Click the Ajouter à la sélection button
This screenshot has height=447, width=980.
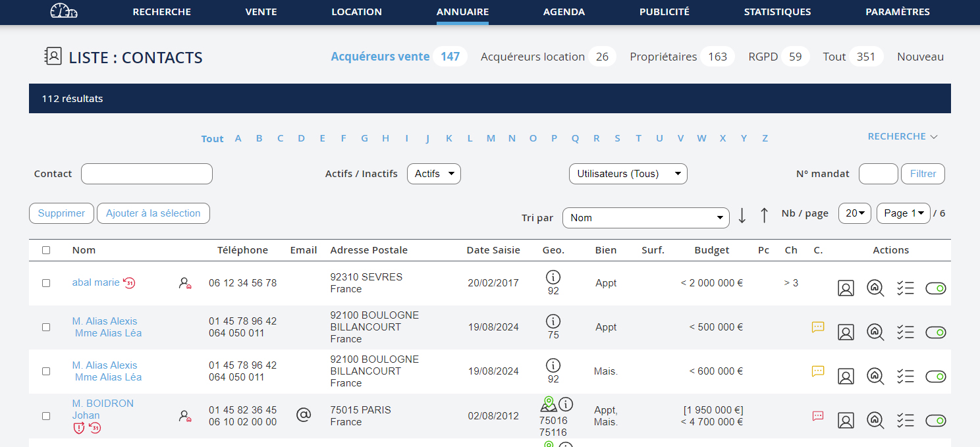pyautogui.click(x=153, y=213)
